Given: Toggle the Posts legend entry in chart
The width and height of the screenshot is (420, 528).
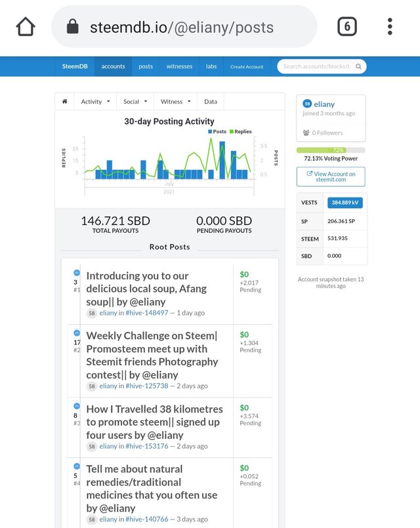Looking at the screenshot, I should (x=217, y=132).
